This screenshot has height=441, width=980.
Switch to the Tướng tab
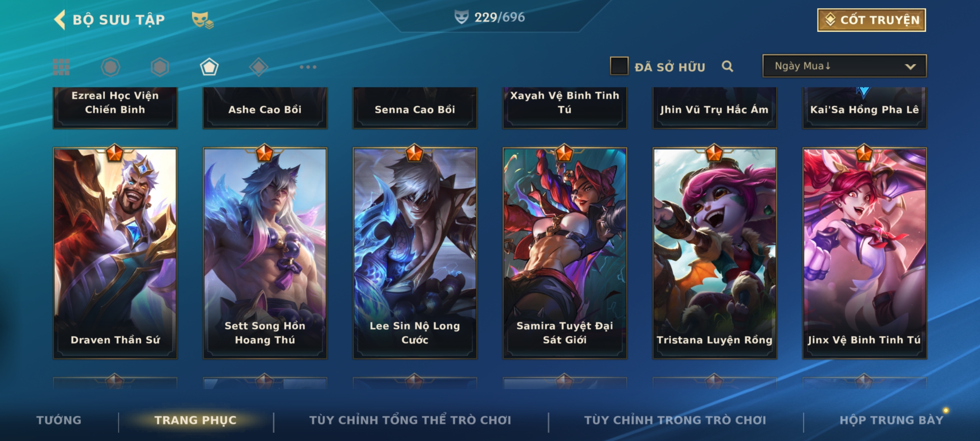pos(59,420)
